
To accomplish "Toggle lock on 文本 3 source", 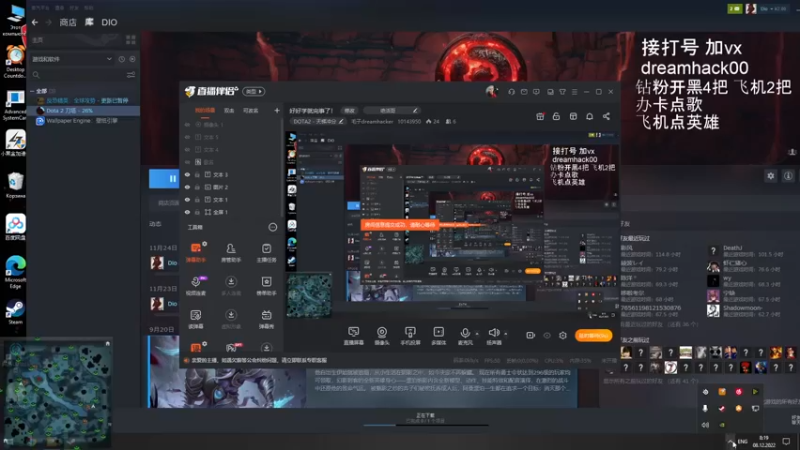I will click(x=197, y=174).
